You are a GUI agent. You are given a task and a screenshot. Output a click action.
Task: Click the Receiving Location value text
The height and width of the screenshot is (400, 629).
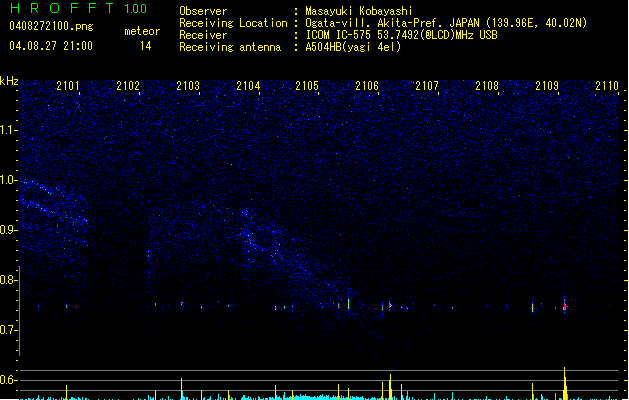446,23
